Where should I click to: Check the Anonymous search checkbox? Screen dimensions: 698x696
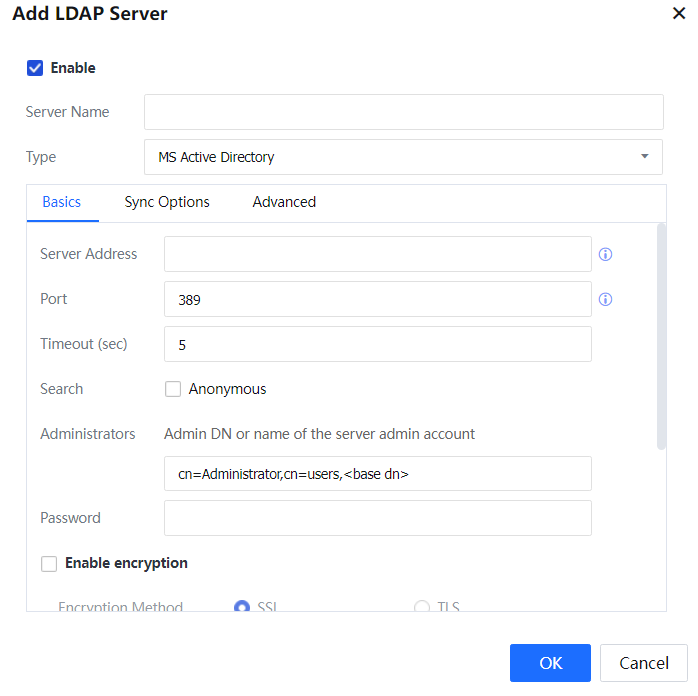(173, 389)
